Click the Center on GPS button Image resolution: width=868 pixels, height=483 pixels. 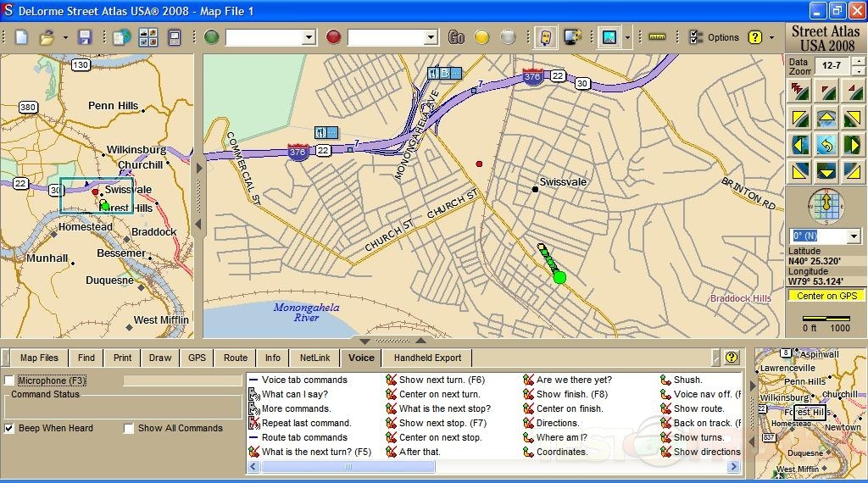pyautogui.click(x=826, y=296)
